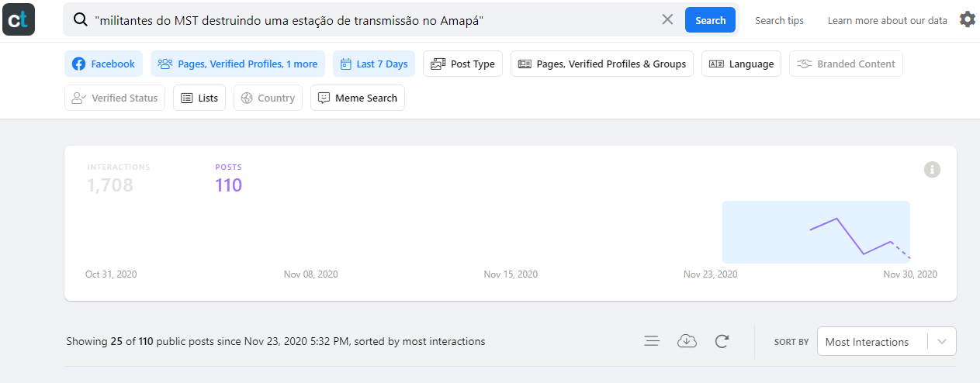Open the CrowdTangle logo home icon

click(x=19, y=19)
